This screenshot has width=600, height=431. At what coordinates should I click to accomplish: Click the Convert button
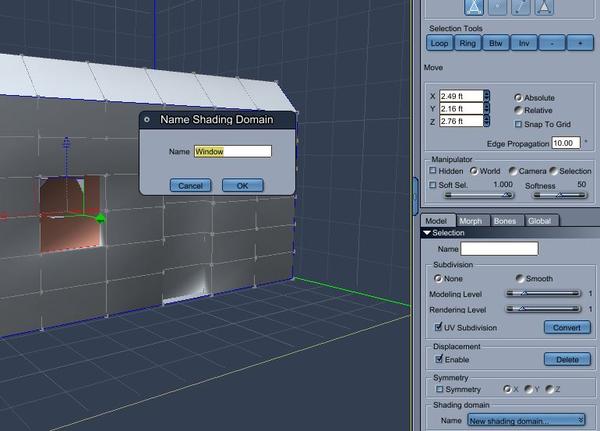coord(567,328)
